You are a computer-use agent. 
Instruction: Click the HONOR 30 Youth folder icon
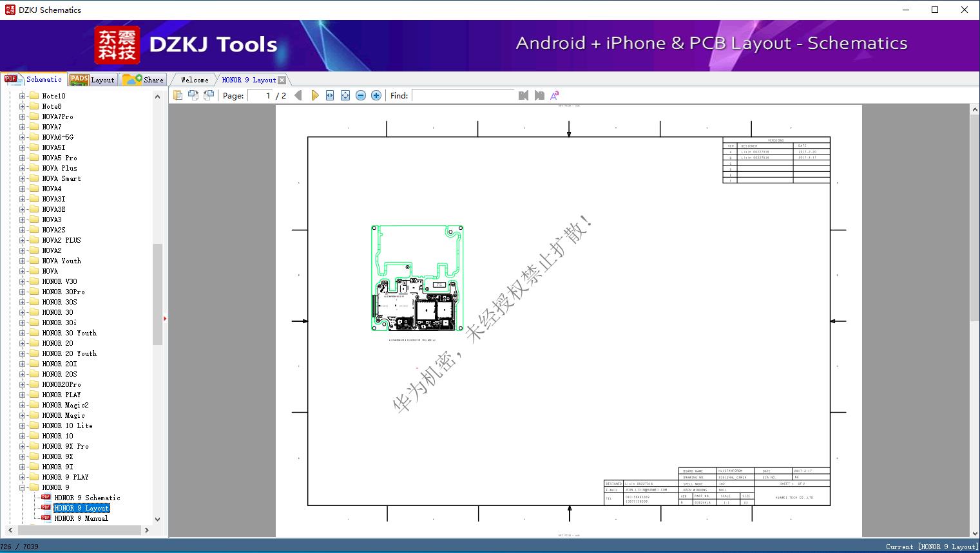coord(34,333)
